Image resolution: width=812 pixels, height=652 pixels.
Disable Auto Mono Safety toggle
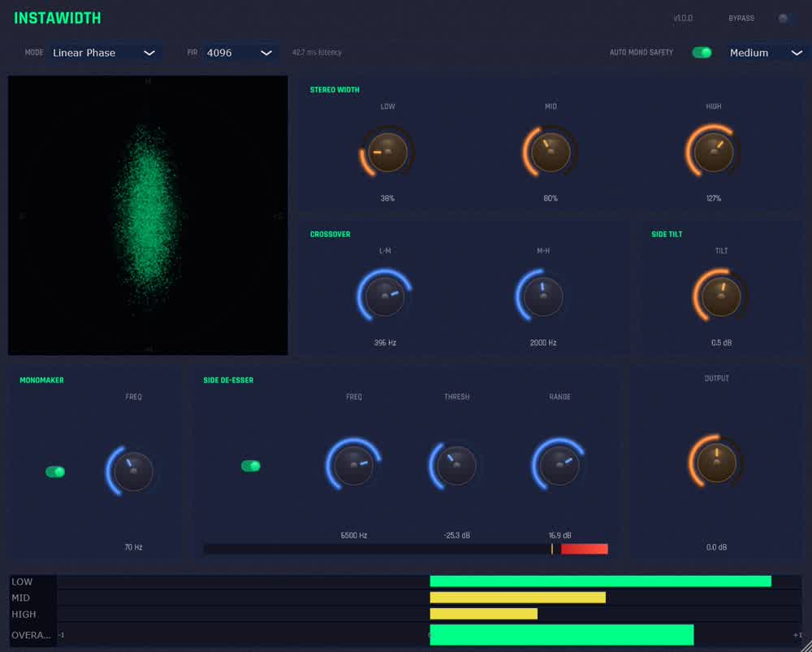point(702,52)
